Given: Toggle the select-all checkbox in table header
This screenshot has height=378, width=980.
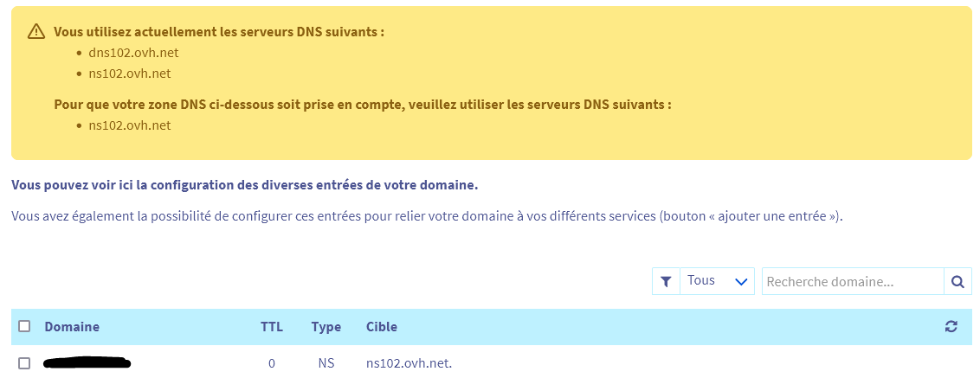Looking at the screenshot, I should (x=24, y=327).
